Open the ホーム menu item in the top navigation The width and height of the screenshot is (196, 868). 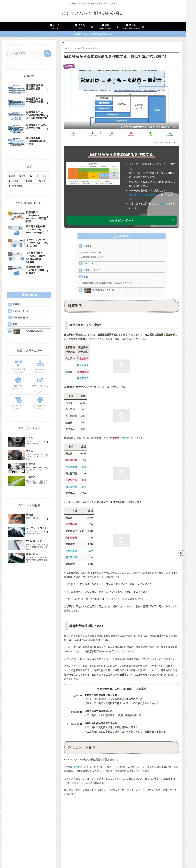pyautogui.click(x=54, y=27)
